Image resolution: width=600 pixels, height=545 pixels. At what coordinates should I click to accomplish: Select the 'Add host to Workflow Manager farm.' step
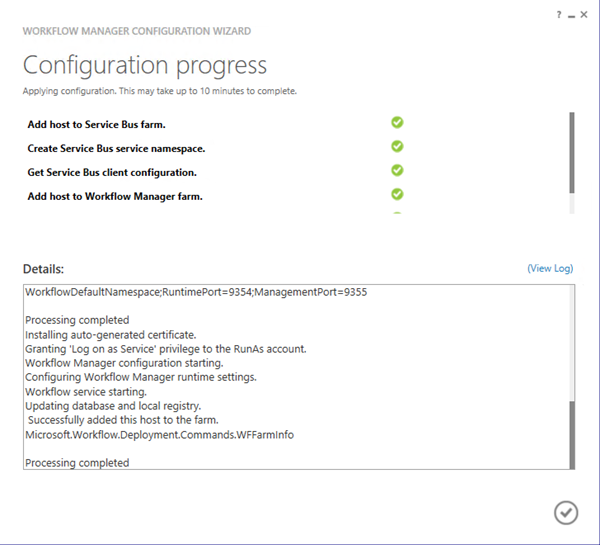115,196
